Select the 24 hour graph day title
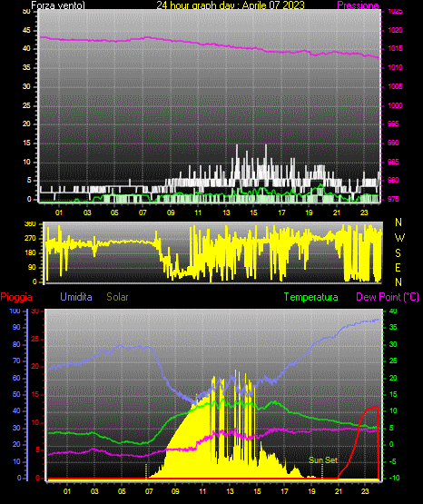This screenshot has width=423, height=504. pos(231,5)
